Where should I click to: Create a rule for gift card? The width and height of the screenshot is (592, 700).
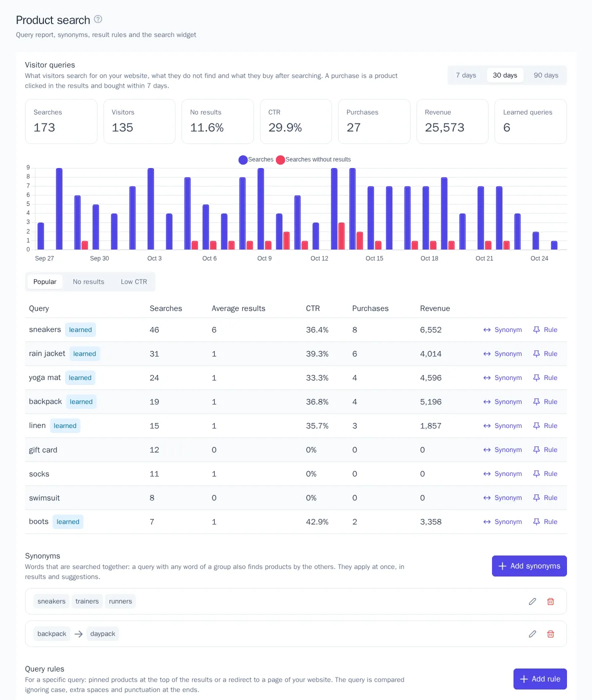pos(545,450)
